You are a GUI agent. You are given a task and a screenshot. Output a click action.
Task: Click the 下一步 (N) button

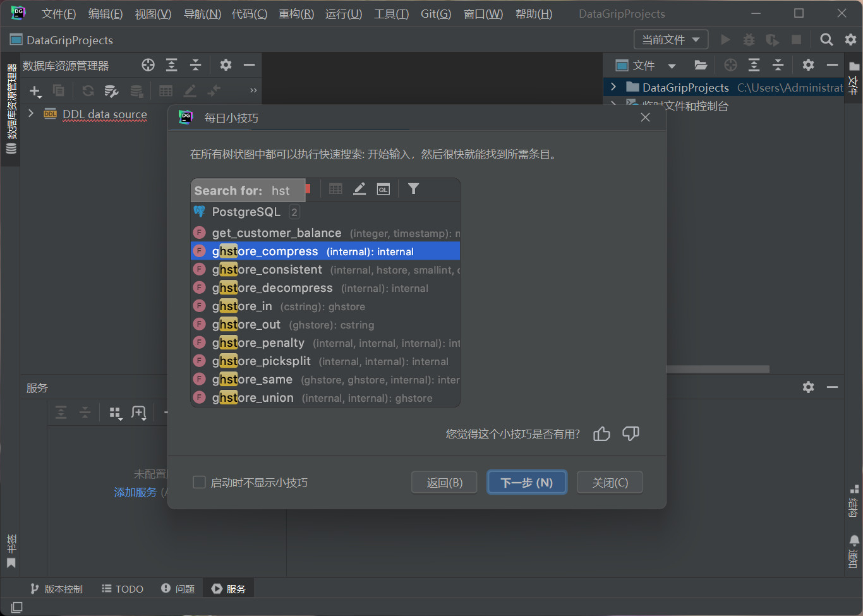(x=527, y=483)
